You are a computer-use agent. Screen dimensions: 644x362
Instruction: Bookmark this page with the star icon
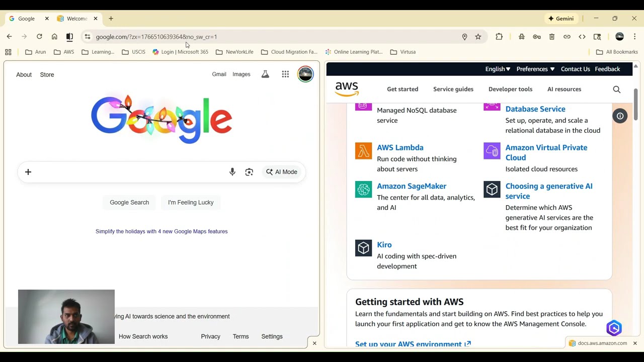point(478,37)
